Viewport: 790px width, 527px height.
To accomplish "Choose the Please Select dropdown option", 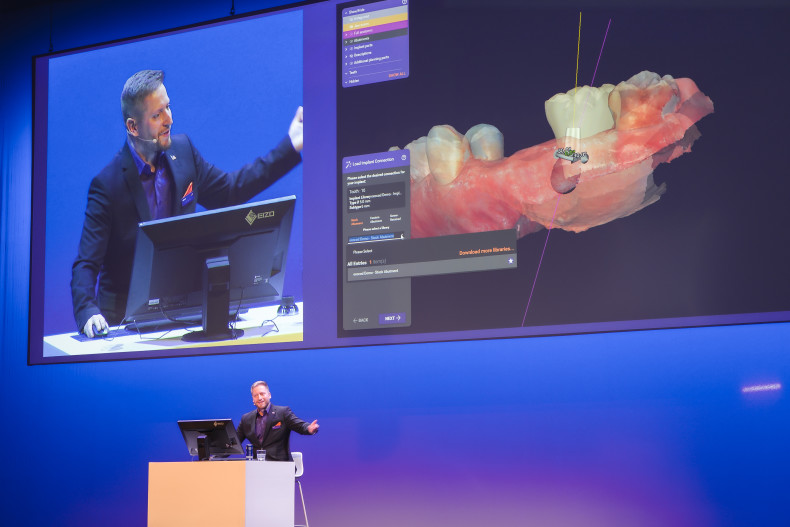I will [x=362, y=251].
